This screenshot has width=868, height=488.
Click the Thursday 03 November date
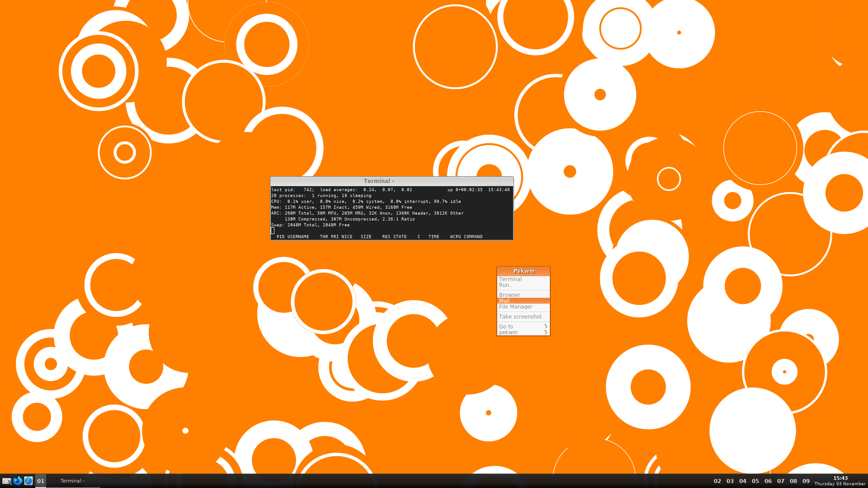click(x=840, y=484)
